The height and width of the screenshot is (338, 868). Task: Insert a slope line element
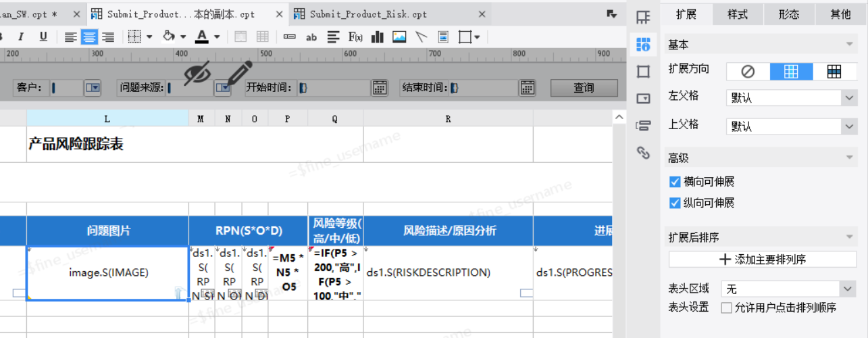[422, 37]
